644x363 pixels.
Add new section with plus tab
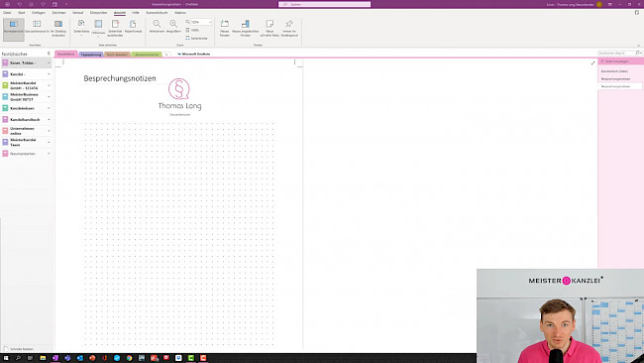166,55
